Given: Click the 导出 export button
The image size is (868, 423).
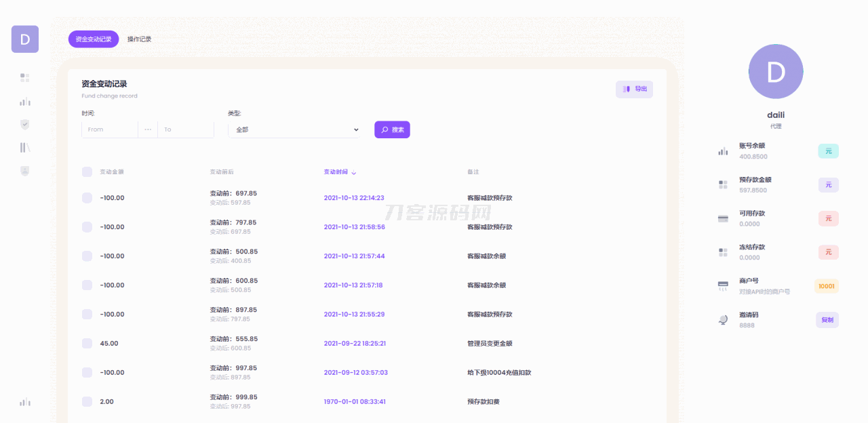Looking at the screenshot, I should 634,89.
